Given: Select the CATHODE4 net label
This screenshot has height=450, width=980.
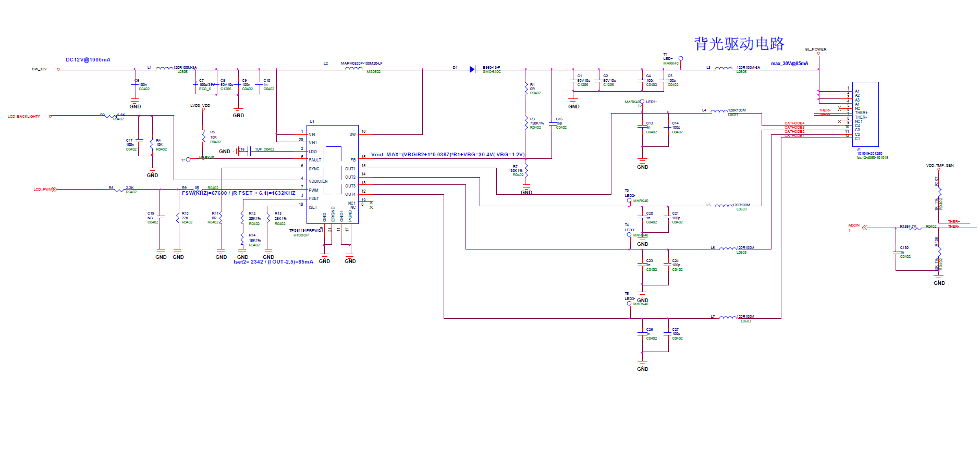Looking at the screenshot, I should [794, 123].
